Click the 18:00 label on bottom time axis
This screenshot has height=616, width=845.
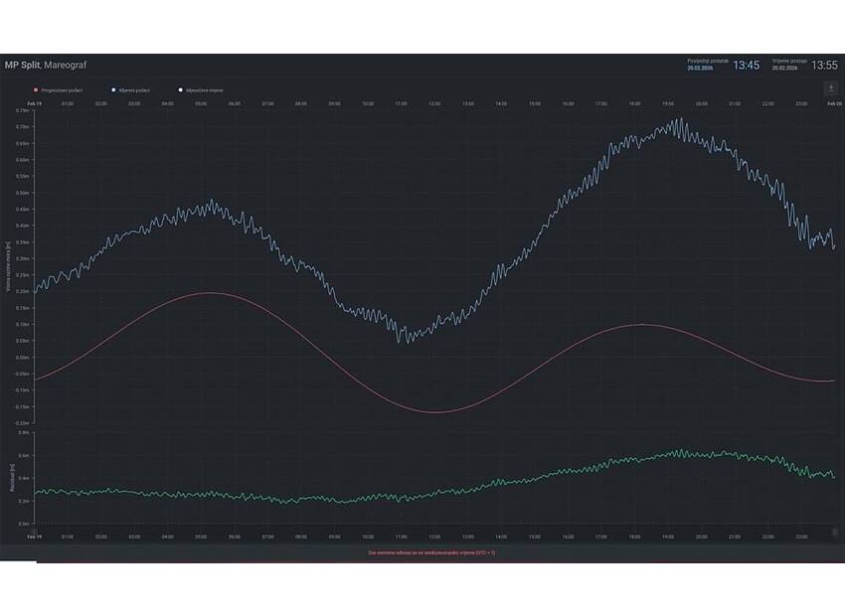pos(634,537)
